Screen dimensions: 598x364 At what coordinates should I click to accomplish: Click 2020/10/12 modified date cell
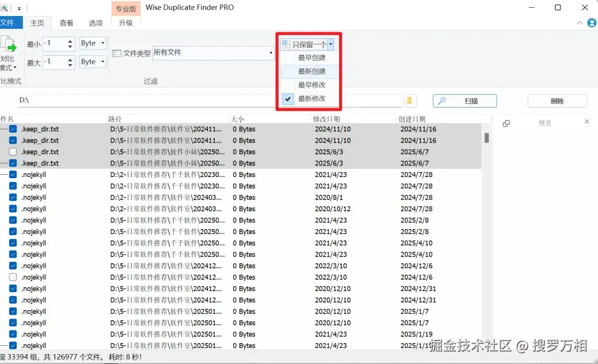coord(333,209)
